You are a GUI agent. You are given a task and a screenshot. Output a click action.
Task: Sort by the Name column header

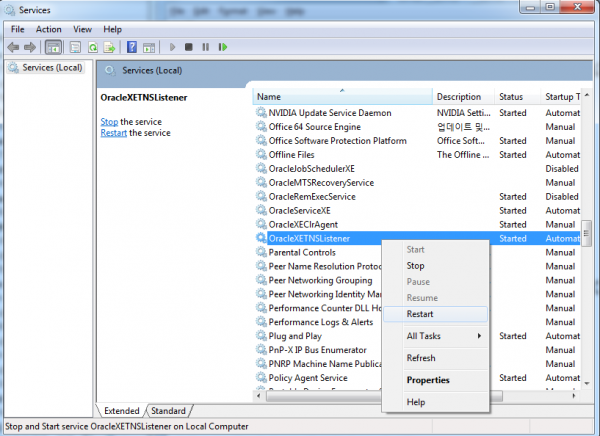341,96
